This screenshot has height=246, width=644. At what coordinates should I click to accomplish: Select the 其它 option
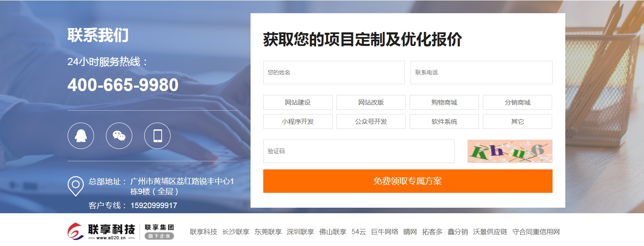[517, 122]
